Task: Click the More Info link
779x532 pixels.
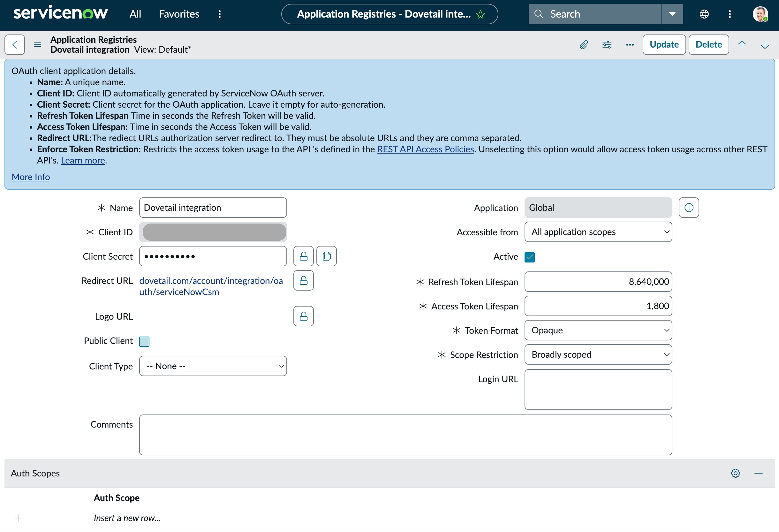Action: point(31,177)
